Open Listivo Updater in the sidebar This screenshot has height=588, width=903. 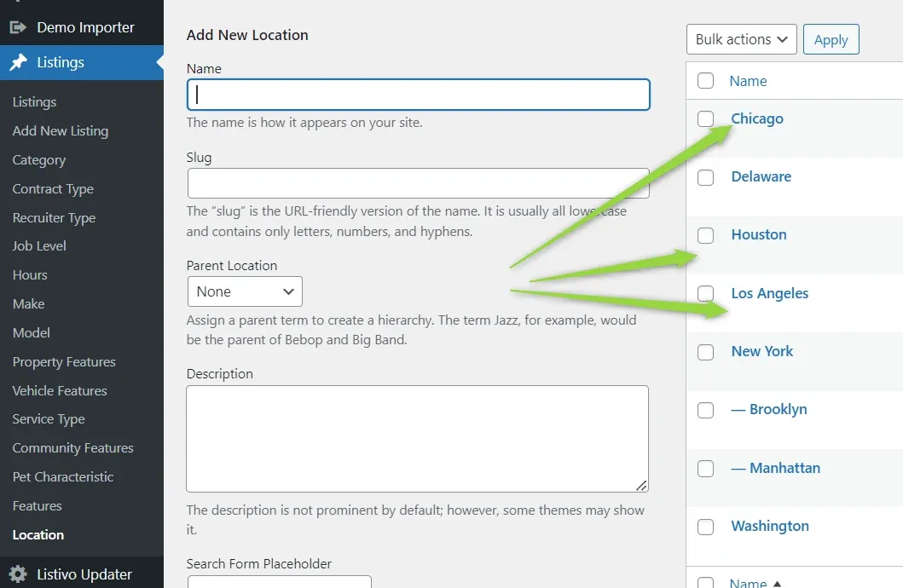click(x=82, y=574)
